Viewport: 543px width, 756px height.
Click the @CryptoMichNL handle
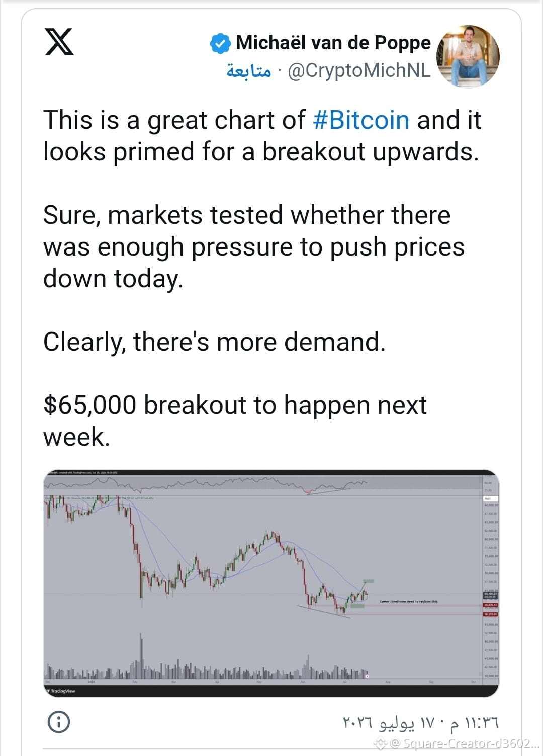359,71
